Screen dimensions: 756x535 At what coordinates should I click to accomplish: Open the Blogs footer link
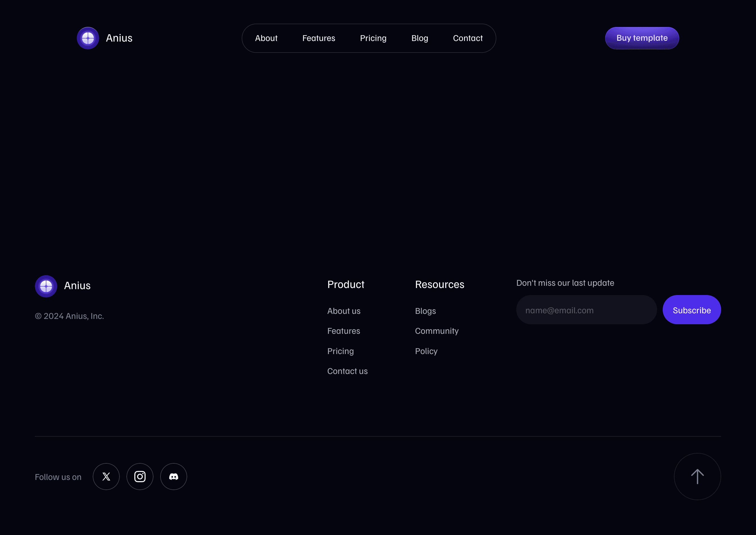click(x=425, y=311)
